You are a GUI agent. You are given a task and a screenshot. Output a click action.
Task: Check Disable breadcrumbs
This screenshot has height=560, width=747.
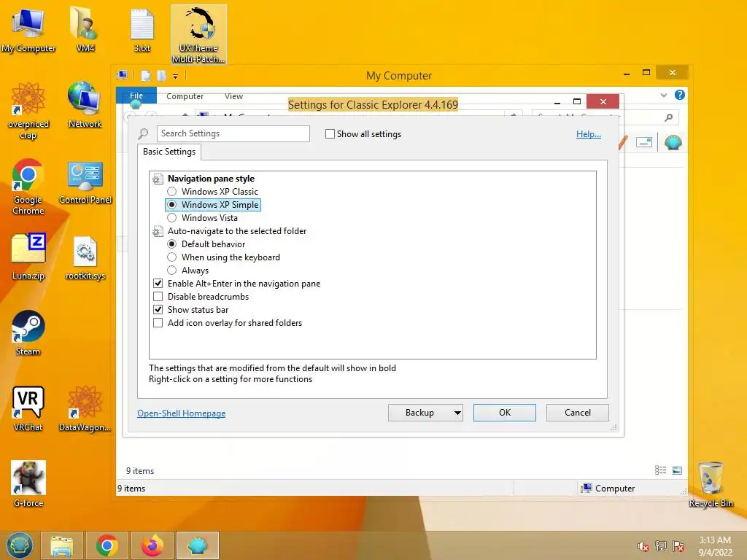[158, 297]
